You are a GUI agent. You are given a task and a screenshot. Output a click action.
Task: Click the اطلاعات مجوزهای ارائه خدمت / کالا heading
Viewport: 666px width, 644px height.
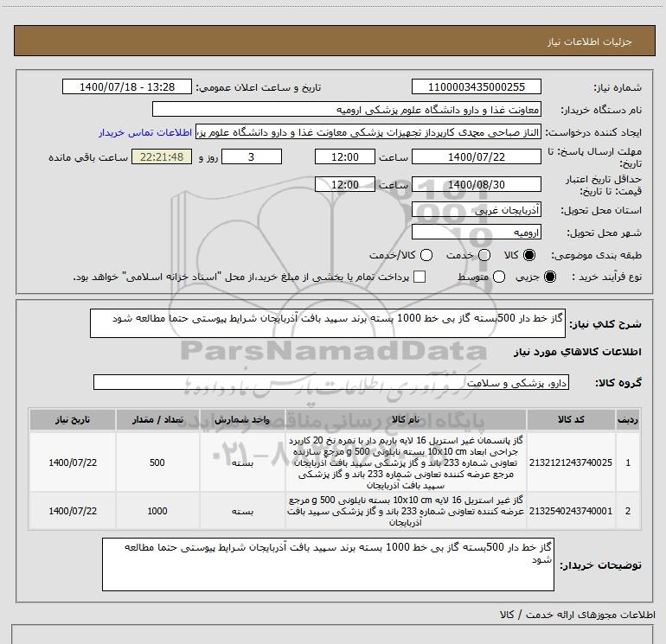pos(578,615)
